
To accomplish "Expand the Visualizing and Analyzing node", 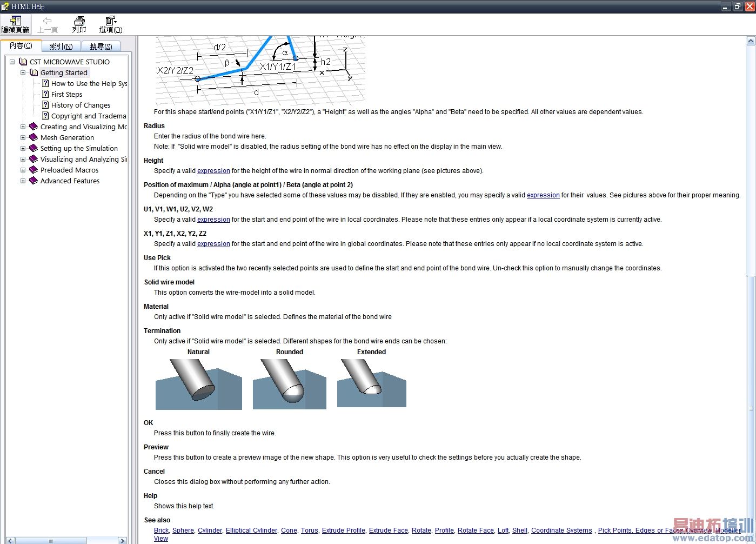I will tap(23, 159).
